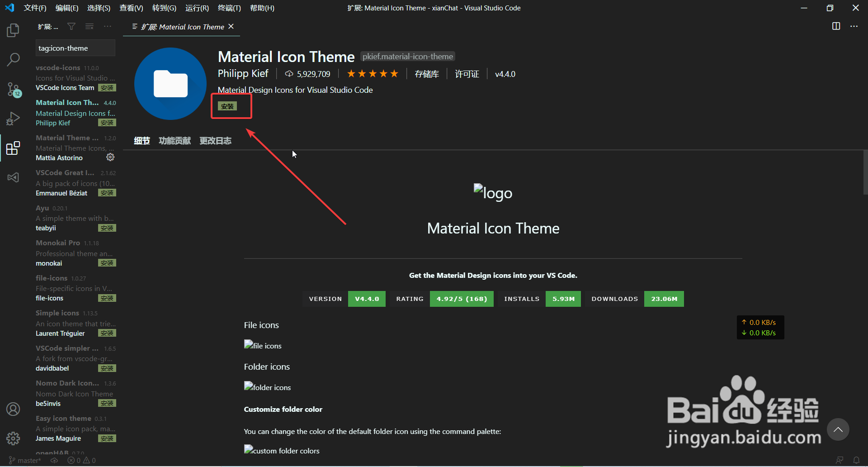Open the Live Share icon in activity bar
This screenshot has width=868, height=467.
click(x=13, y=177)
